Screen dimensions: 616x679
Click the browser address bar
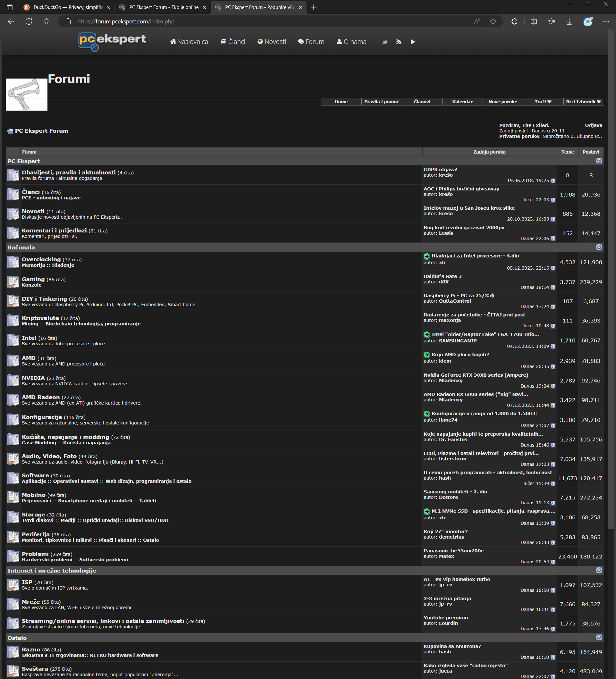[x=270, y=21]
